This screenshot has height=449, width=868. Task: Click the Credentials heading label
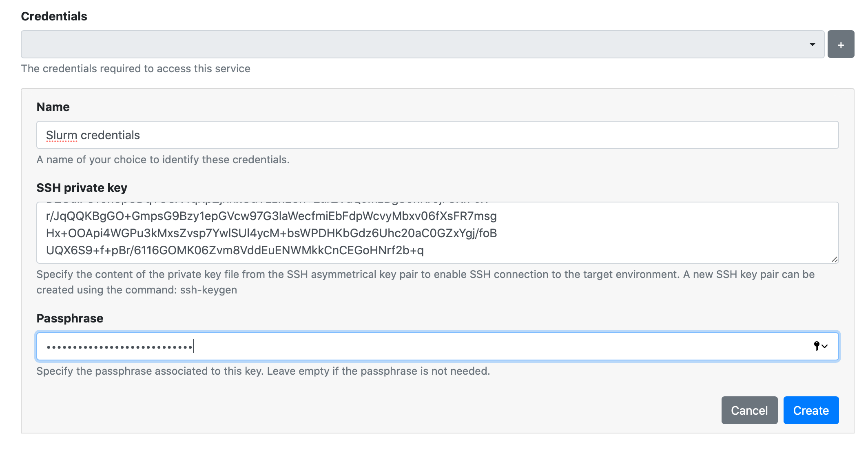coord(54,16)
